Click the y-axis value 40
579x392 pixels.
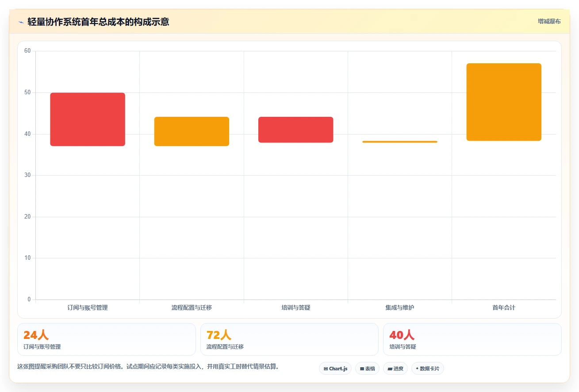click(27, 134)
